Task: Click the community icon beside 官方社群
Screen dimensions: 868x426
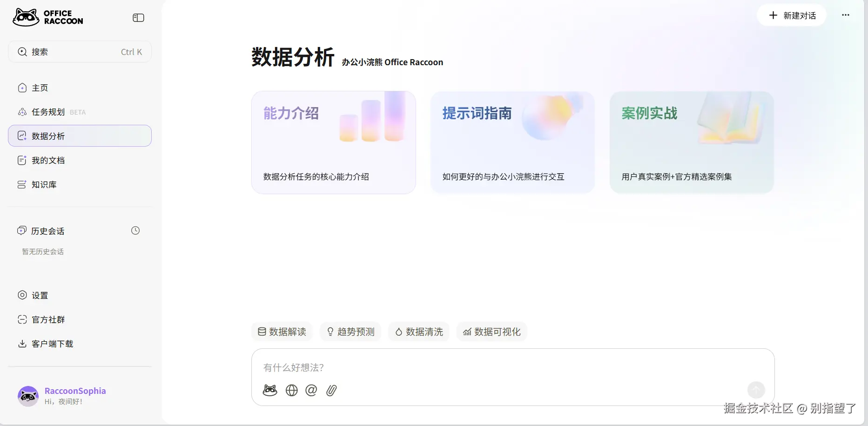Action: (x=22, y=319)
